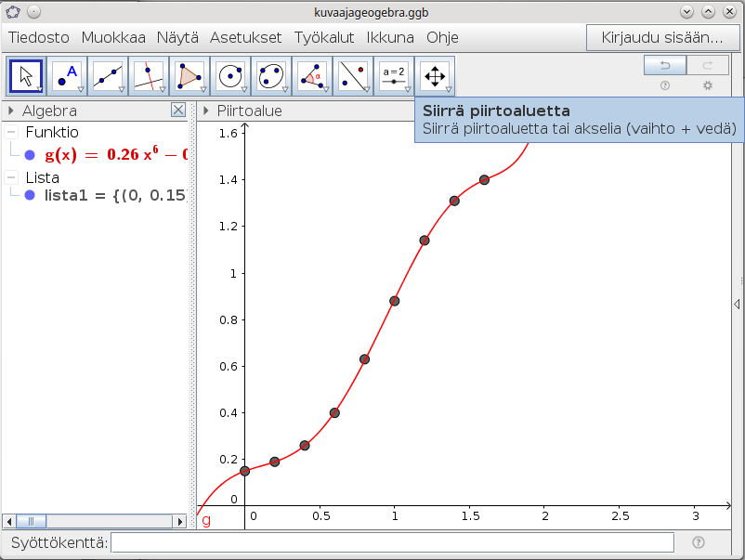
Task: Choose the Line through two points tool
Action: 108,76
